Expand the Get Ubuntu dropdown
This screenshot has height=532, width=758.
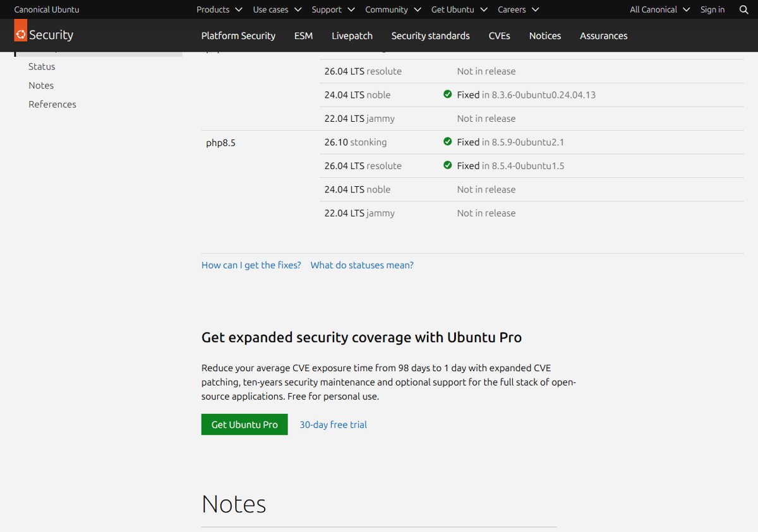point(459,9)
